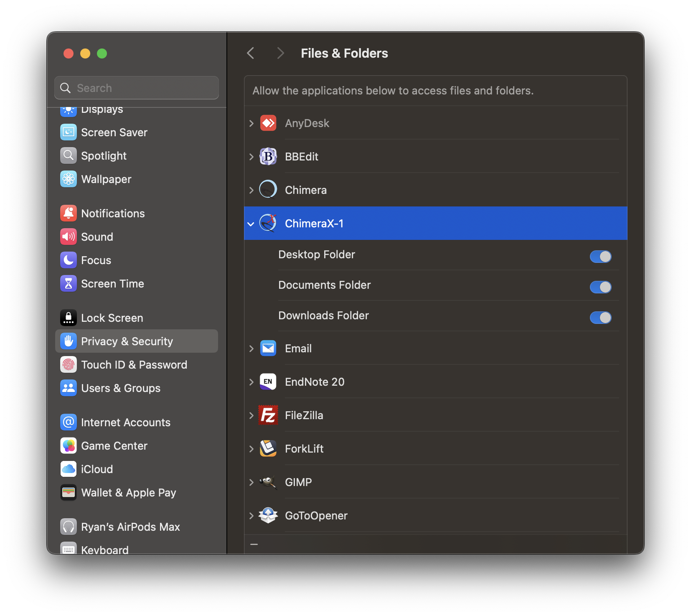The image size is (691, 616).
Task: Click the GoToOpener app icon
Action: 268,516
